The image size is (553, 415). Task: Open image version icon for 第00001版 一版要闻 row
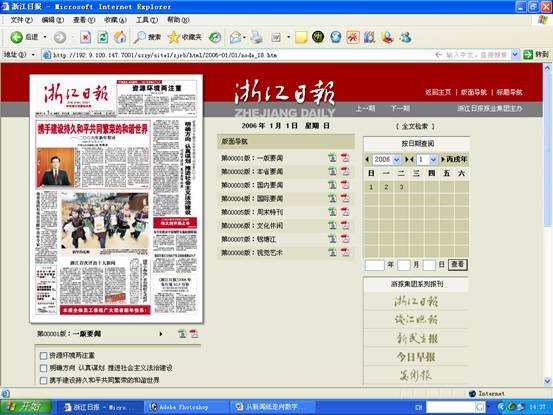pos(332,158)
